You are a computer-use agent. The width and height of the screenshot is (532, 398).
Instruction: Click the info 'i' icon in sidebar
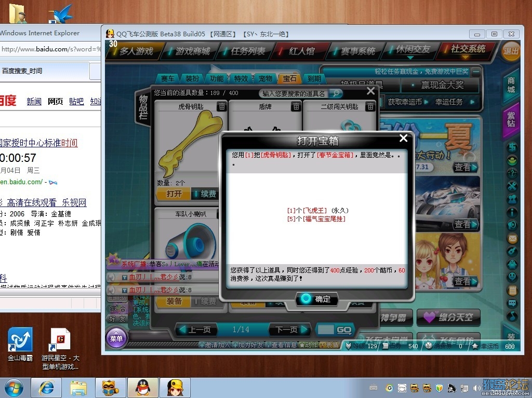coord(512,212)
